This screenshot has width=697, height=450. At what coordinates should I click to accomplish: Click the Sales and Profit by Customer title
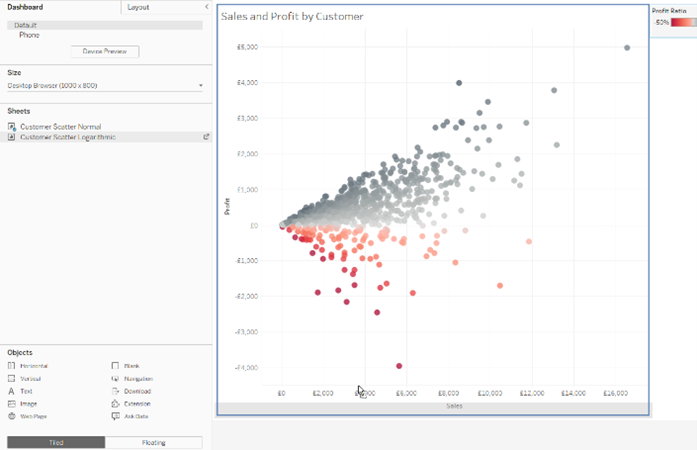point(292,16)
